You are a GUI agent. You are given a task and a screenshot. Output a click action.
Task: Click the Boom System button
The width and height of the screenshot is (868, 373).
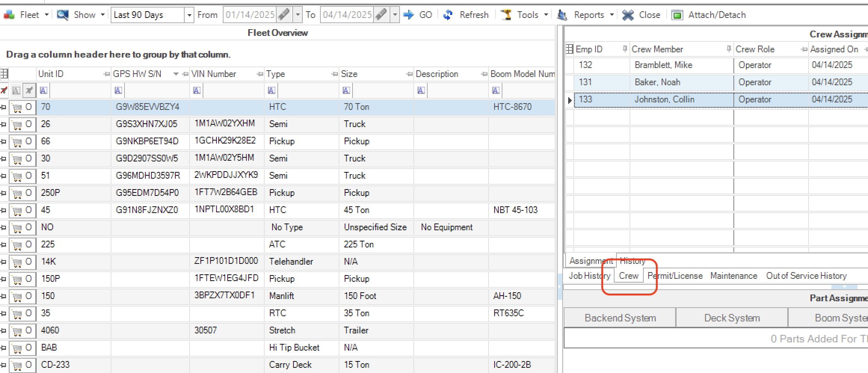pos(828,318)
